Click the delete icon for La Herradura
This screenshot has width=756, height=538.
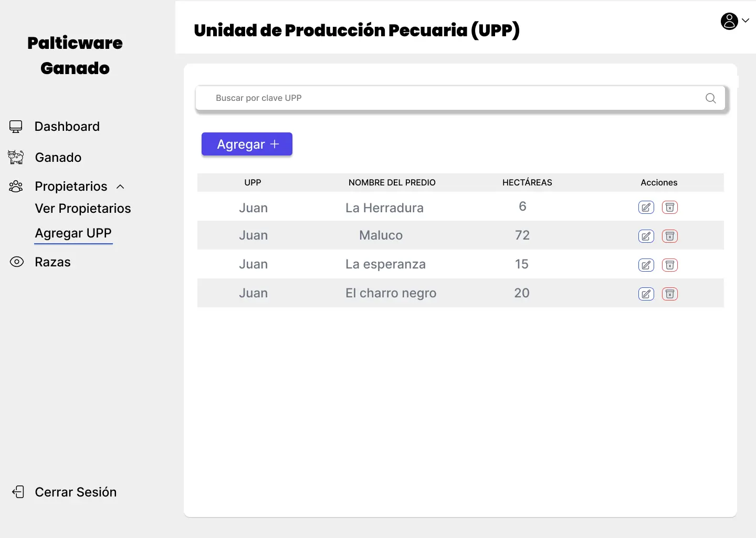tap(670, 208)
